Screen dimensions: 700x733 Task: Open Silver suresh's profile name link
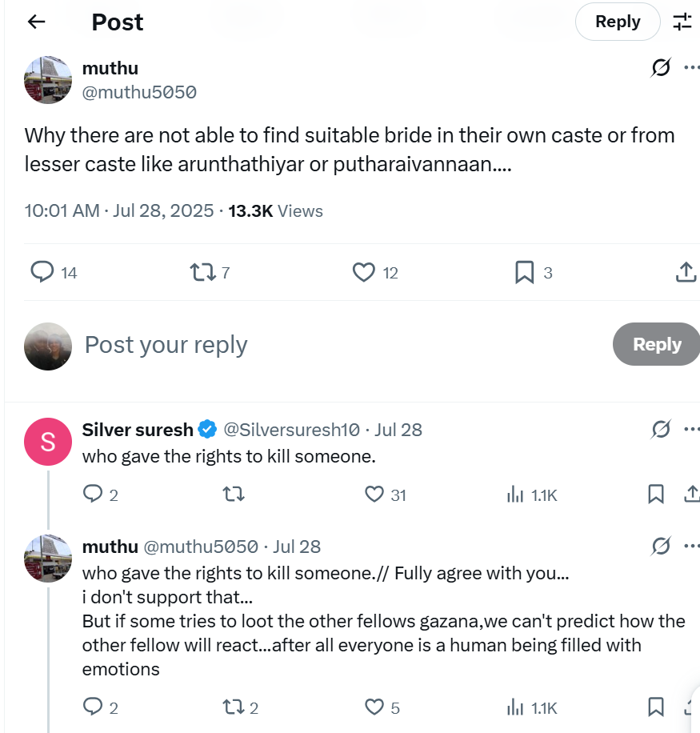[138, 430]
